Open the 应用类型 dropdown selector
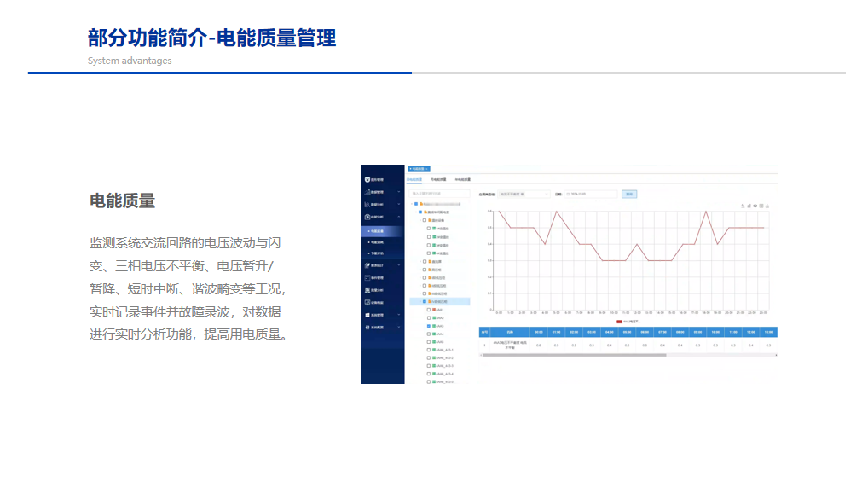The height and width of the screenshot is (488, 868). click(x=523, y=195)
